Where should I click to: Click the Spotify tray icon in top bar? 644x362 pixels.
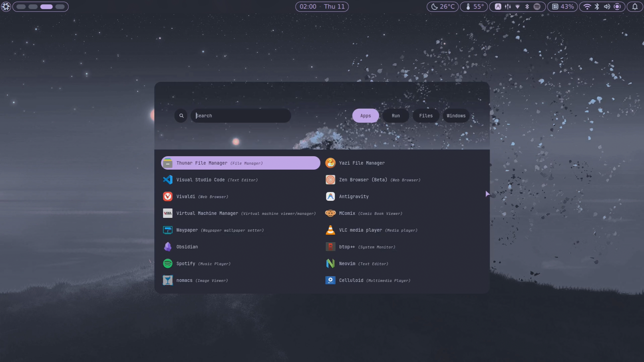coord(537,6)
